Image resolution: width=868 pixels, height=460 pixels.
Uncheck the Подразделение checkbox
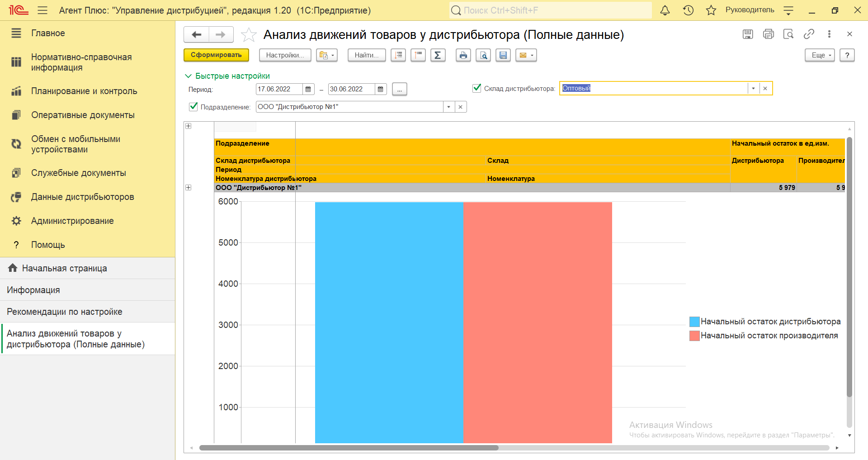click(x=193, y=107)
